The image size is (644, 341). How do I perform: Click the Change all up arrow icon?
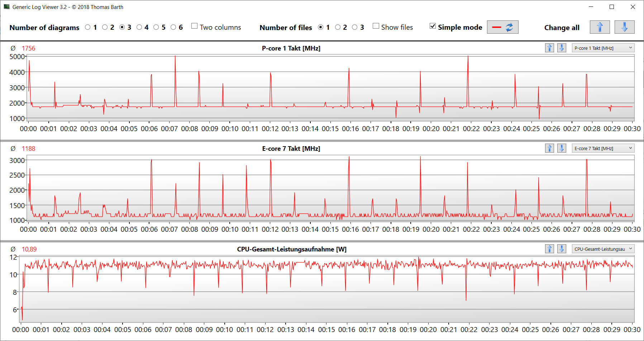600,27
